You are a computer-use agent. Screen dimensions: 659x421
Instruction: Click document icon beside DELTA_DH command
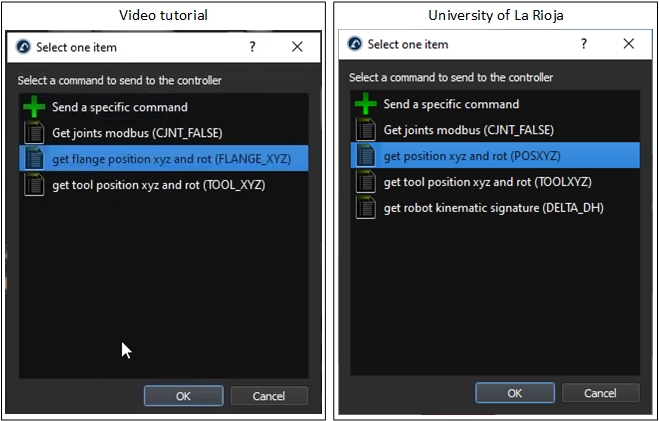point(366,207)
